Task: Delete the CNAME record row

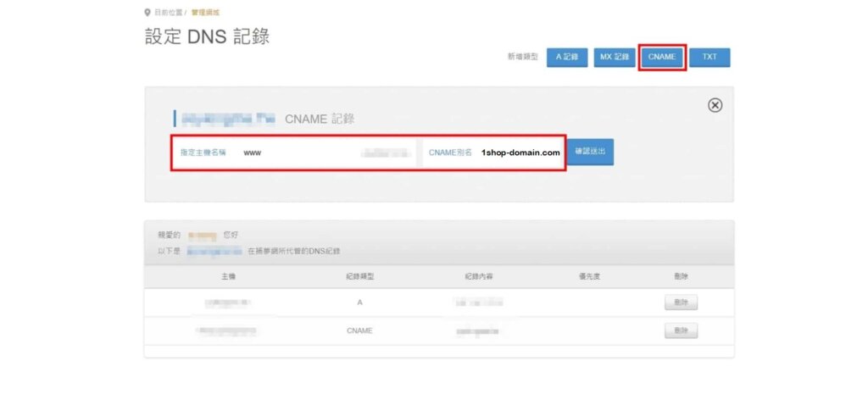Action: pyautogui.click(x=681, y=330)
